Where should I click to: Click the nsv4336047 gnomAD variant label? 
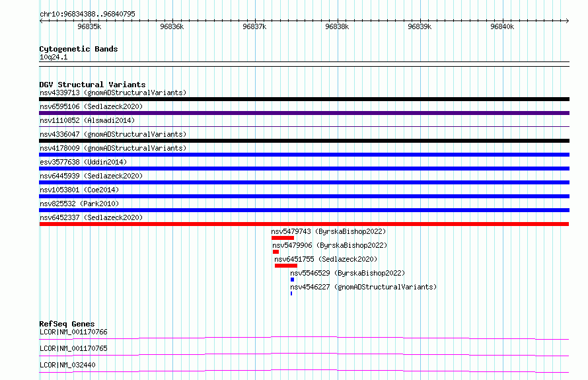[x=113, y=134]
